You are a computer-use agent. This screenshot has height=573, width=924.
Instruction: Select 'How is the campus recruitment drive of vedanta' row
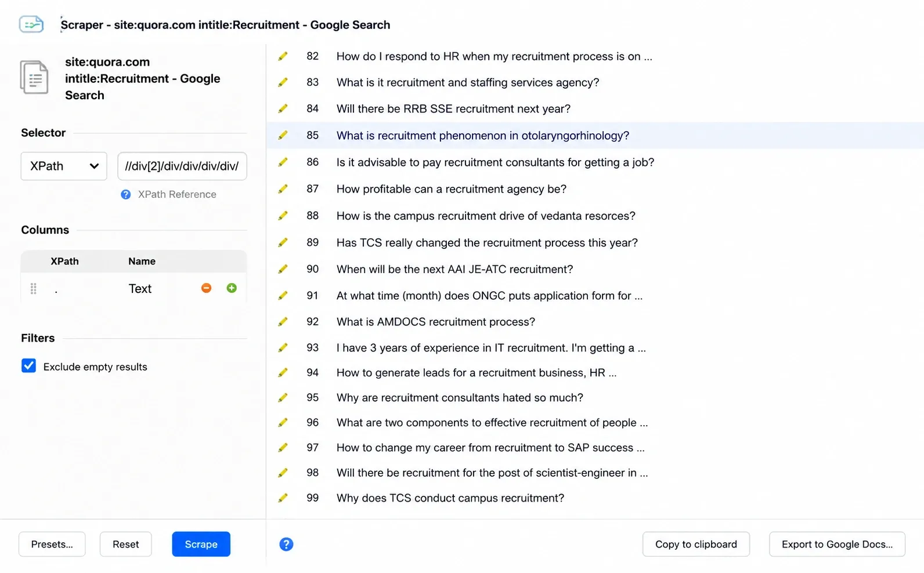click(x=595, y=216)
